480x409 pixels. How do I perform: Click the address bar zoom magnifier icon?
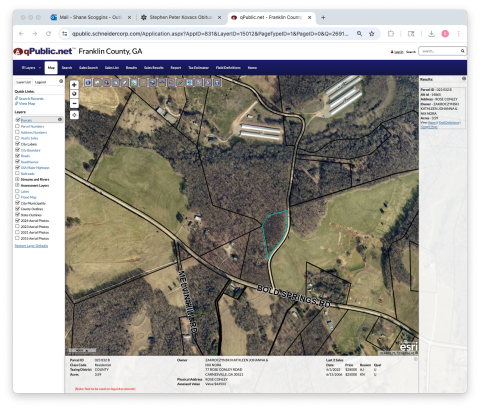359,34
